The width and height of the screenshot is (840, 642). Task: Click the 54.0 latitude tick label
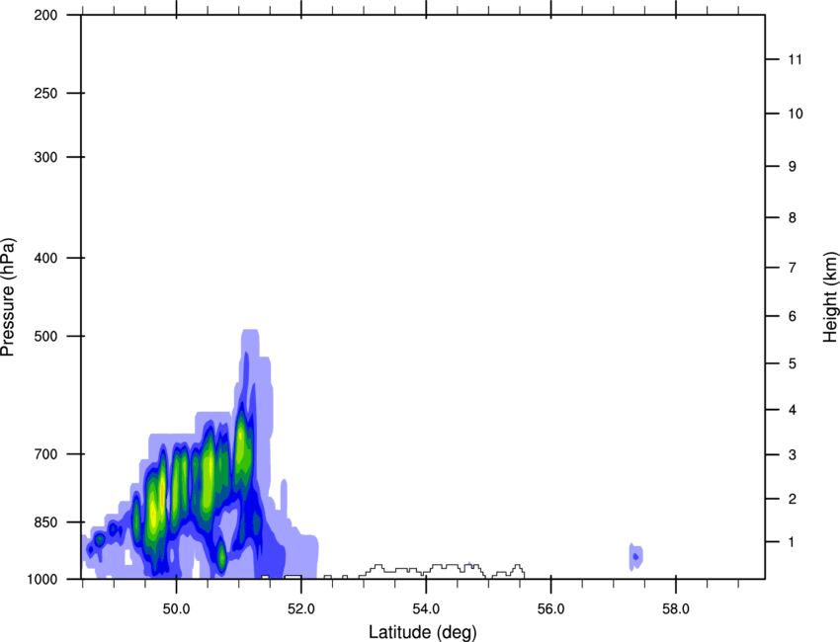(x=427, y=609)
